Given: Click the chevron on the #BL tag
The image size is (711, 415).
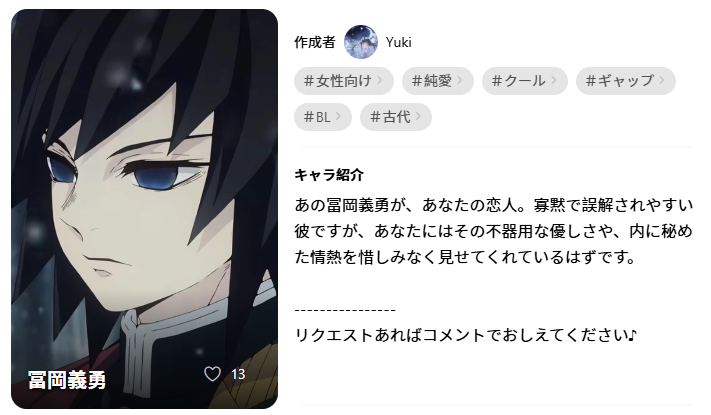Looking at the screenshot, I should point(338,117).
